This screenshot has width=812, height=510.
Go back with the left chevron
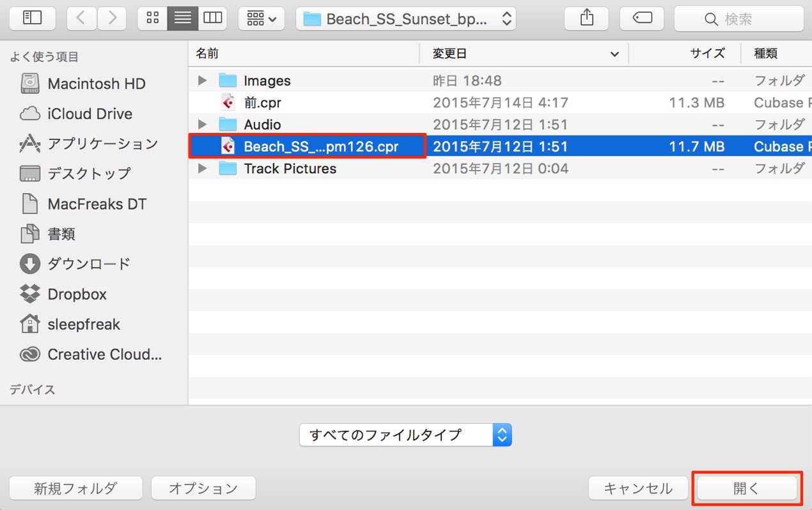click(x=81, y=19)
